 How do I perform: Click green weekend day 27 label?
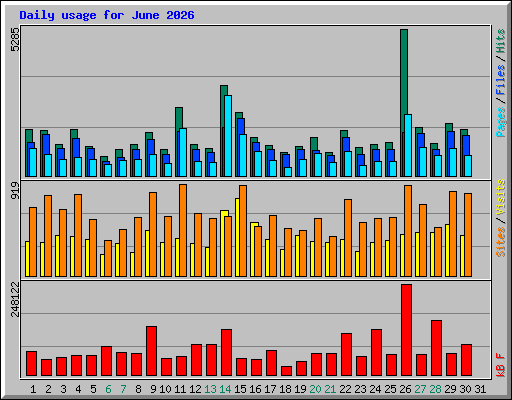point(420,389)
